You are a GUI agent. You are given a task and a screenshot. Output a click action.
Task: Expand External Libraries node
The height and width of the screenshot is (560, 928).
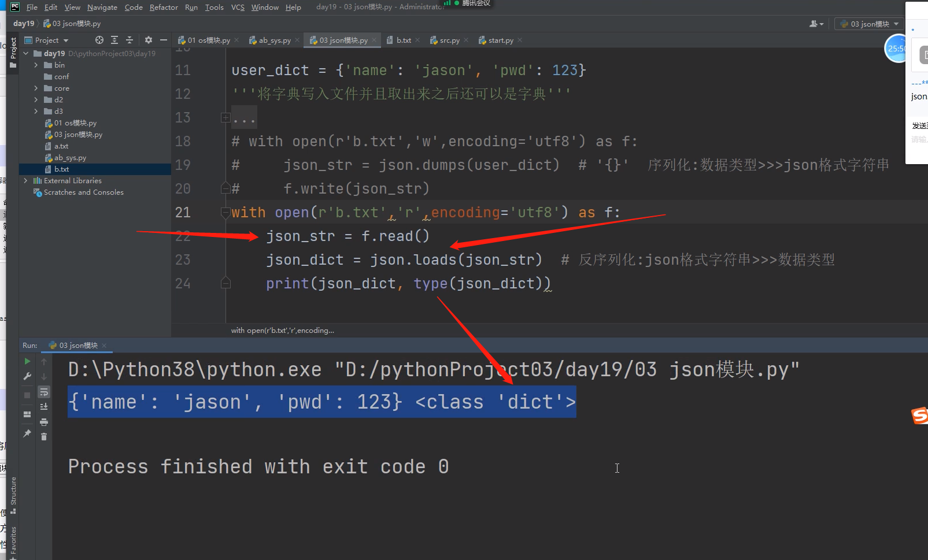(x=26, y=181)
